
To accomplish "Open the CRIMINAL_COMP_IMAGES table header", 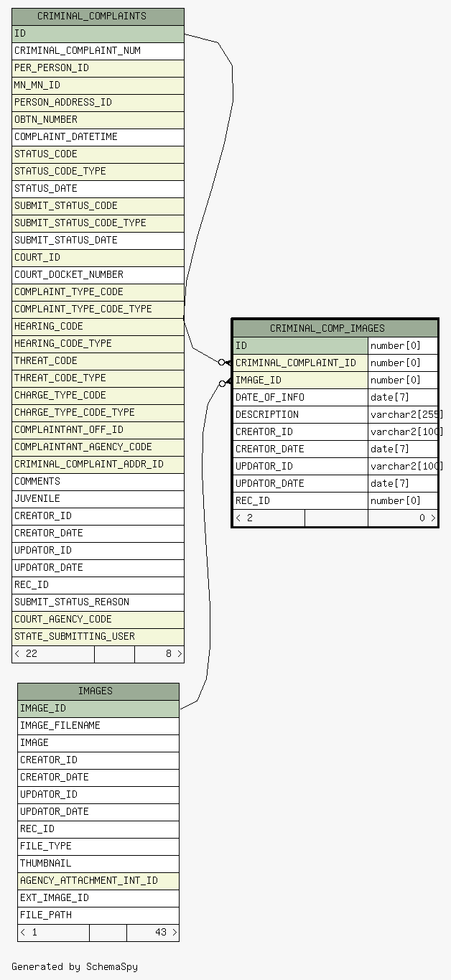I will 335,329.
